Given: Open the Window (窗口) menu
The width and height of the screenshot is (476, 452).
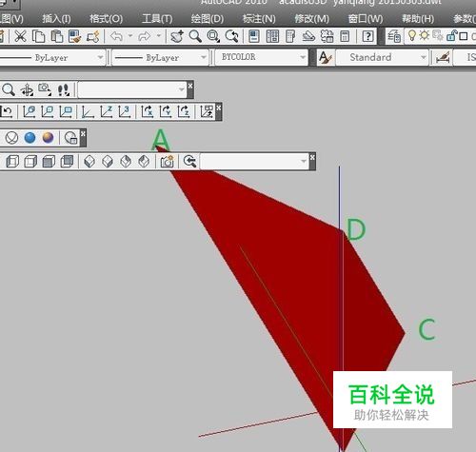Looking at the screenshot, I should pyautogui.click(x=366, y=19).
